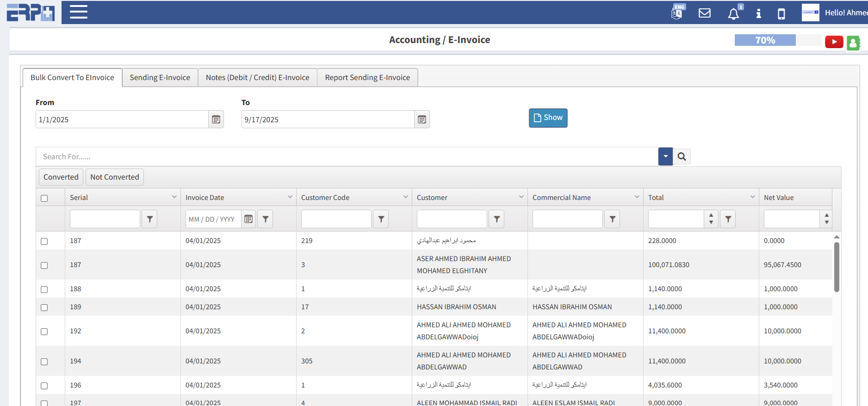Switch to the Sending E-Invoice tab

point(160,77)
